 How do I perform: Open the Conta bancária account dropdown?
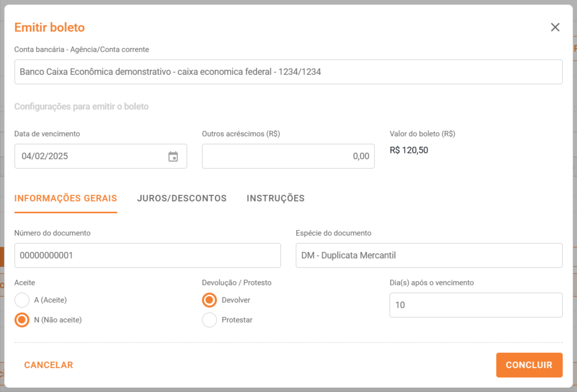tap(288, 72)
